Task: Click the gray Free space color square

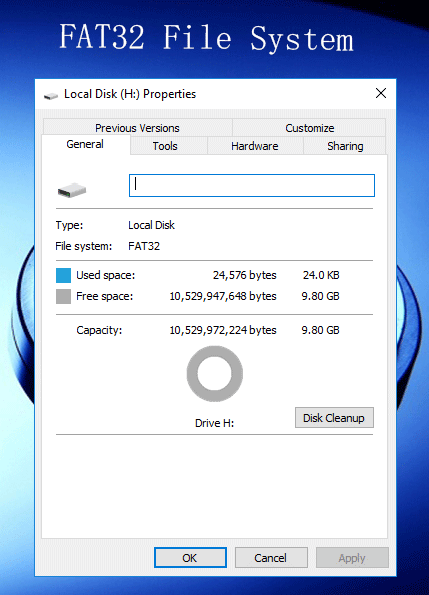Action: click(63, 296)
